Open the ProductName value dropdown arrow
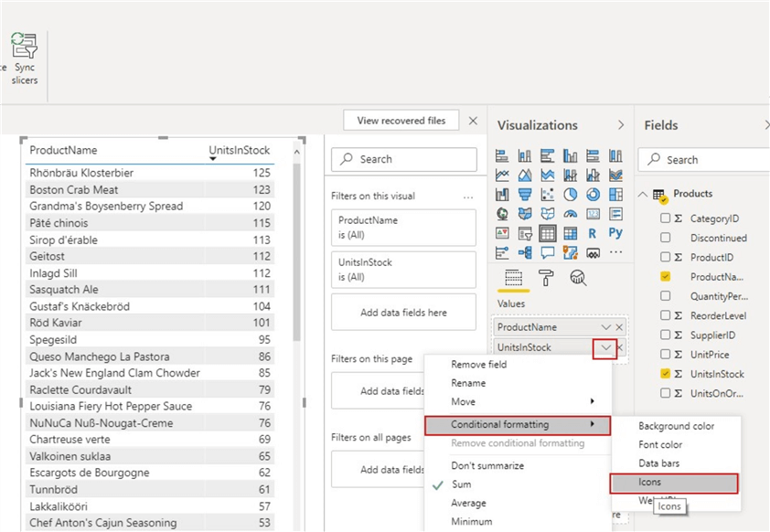This screenshot has height=532, width=770. (605, 327)
